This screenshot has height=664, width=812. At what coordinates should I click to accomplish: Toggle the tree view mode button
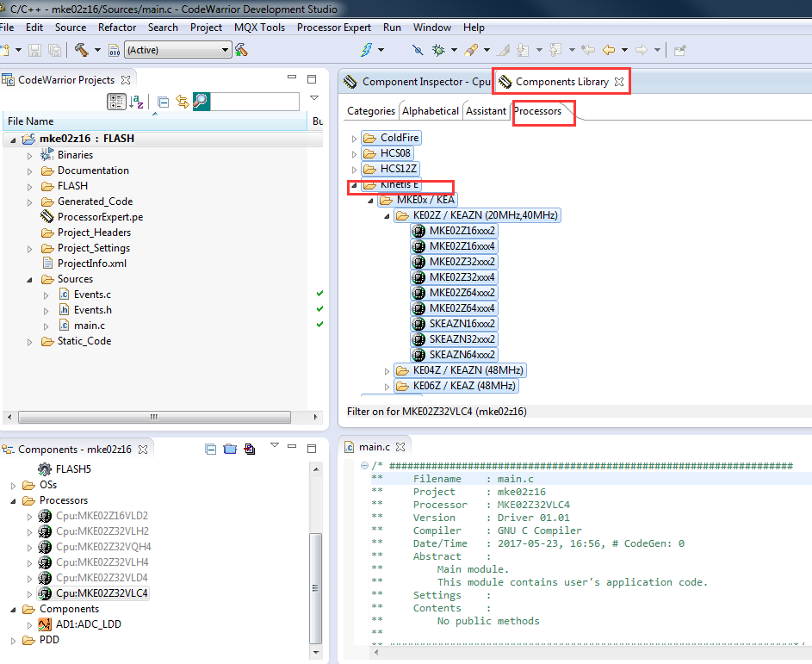[116, 102]
